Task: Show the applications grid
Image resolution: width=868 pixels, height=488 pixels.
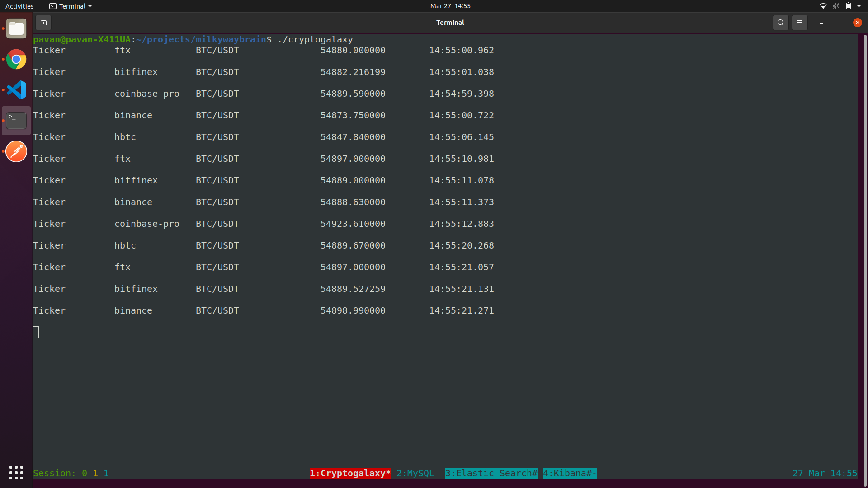Action: [16, 473]
